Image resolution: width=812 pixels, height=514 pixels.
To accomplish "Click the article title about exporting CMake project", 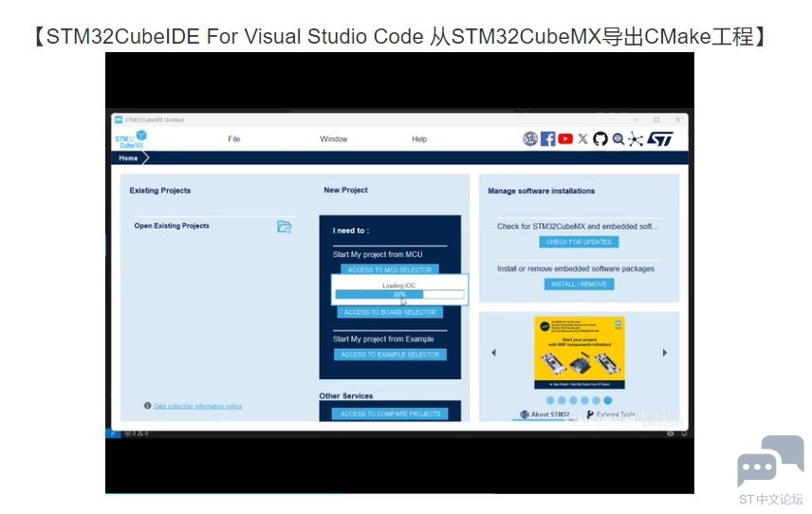I will 398,36.
